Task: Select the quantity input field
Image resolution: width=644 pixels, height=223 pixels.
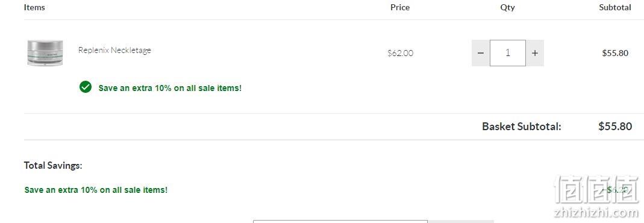Action: point(508,53)
